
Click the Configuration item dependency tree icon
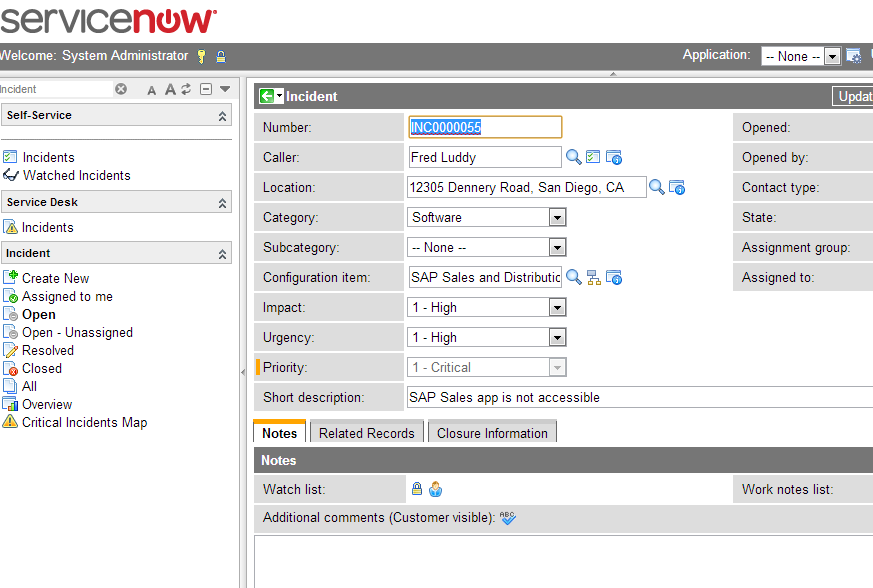coord(592,277)
